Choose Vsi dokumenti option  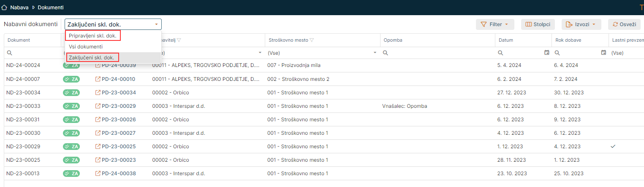86,47
